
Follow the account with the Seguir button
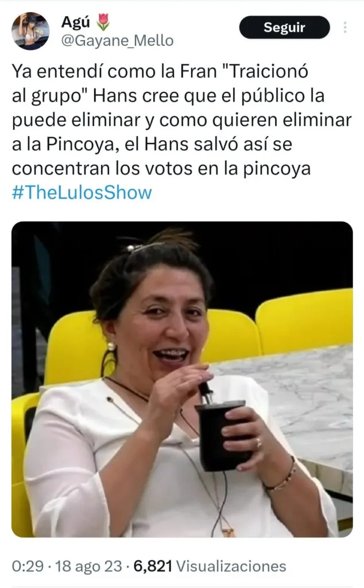pyautogui.click(x=285, y=28)
